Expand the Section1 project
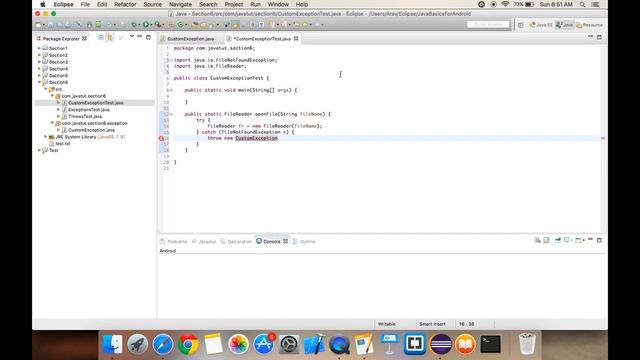Image resolution: width=640 pixels, height=360 pixels. click(x=39, y=48)
